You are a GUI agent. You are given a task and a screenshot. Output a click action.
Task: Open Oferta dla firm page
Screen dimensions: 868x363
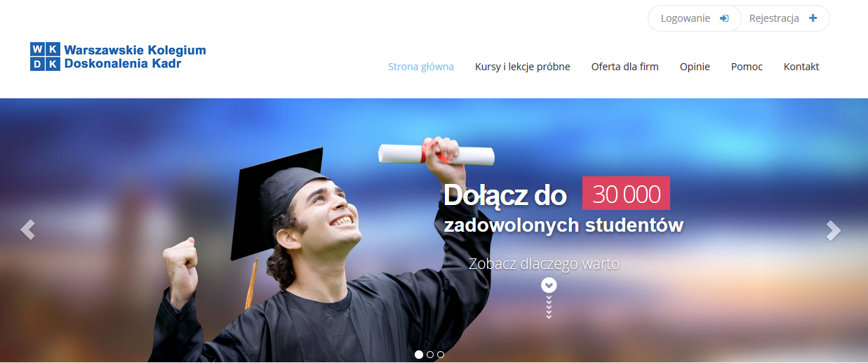[625, 67]
